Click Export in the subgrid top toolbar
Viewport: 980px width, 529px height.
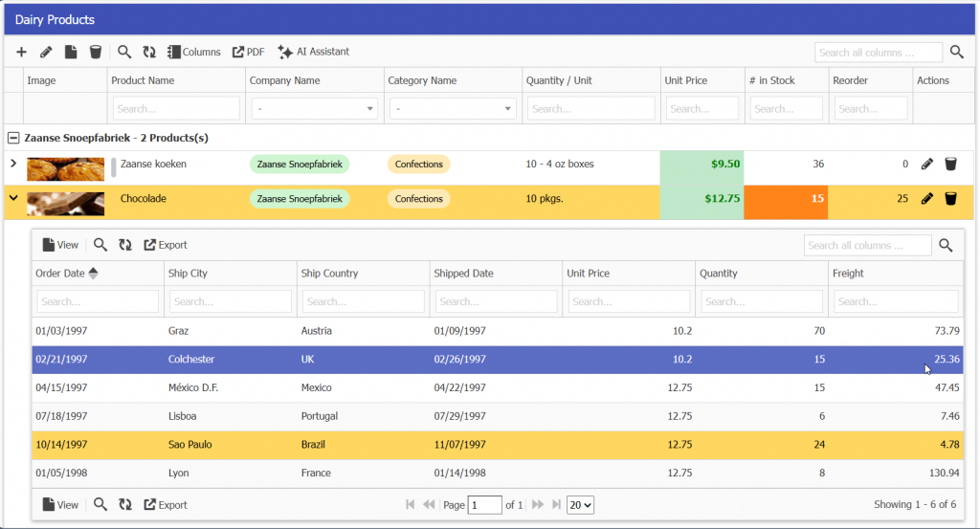click(166, 245)
